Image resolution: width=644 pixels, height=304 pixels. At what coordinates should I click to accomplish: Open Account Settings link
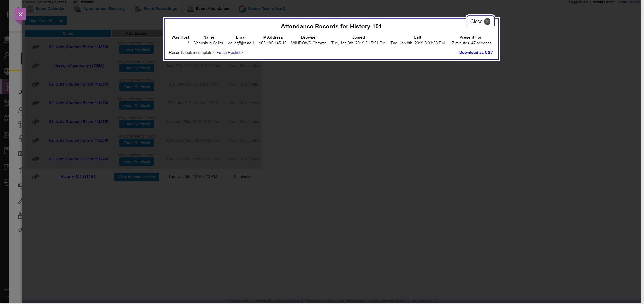(628, 2)
